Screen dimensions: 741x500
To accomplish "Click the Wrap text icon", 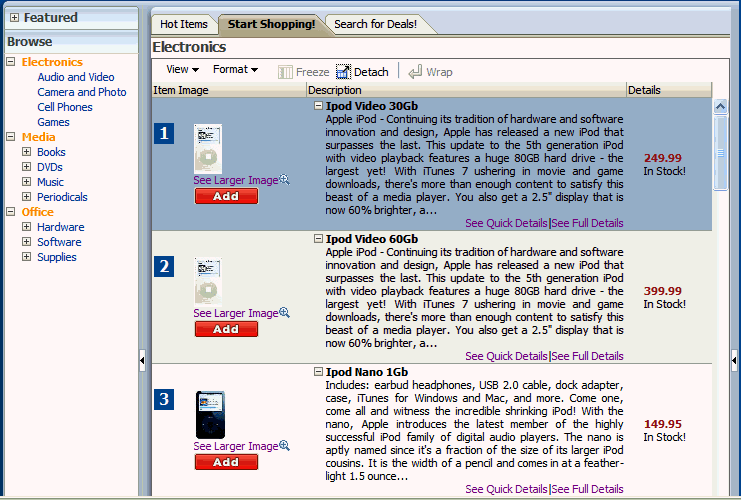I will (415, 72).
